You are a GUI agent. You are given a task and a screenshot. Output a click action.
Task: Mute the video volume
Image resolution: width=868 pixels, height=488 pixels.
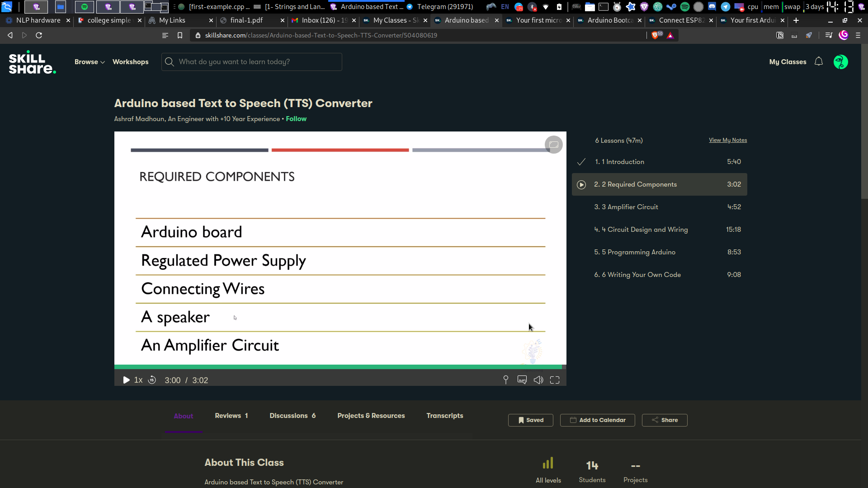[538, 380]
